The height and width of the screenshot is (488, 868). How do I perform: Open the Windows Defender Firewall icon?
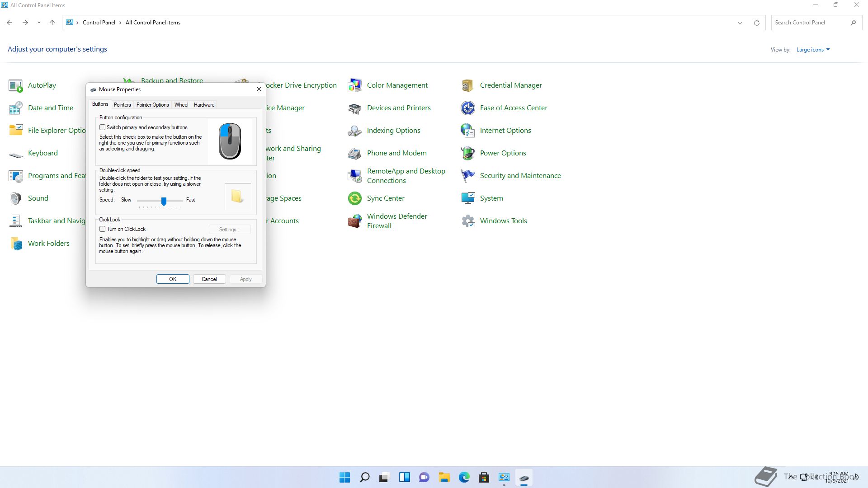coord(355,221)
